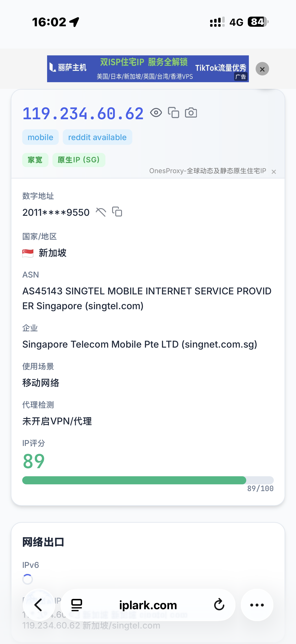Image resolution: width=296 pixels, height=644 pixels.
Task: Select the mobile tag
Action: pyautogui.click(x=40, y=137)
